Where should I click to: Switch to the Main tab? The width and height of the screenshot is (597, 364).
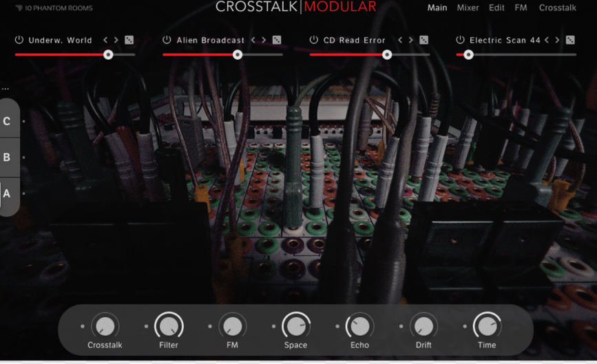click(437, 8)
